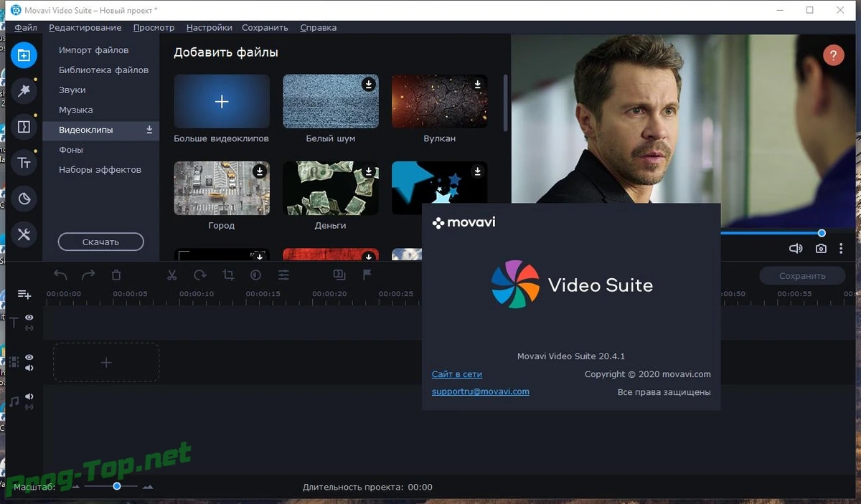Select the Белый шум thumbnail
Image resolution: width=861 pixels, height=504 pixels.
[x=331, y=101]
